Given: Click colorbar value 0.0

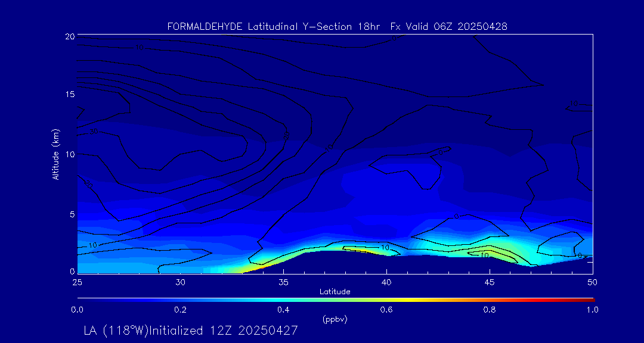Looking at the screenshot, I should pyautogui.click(x=77, y=310).
